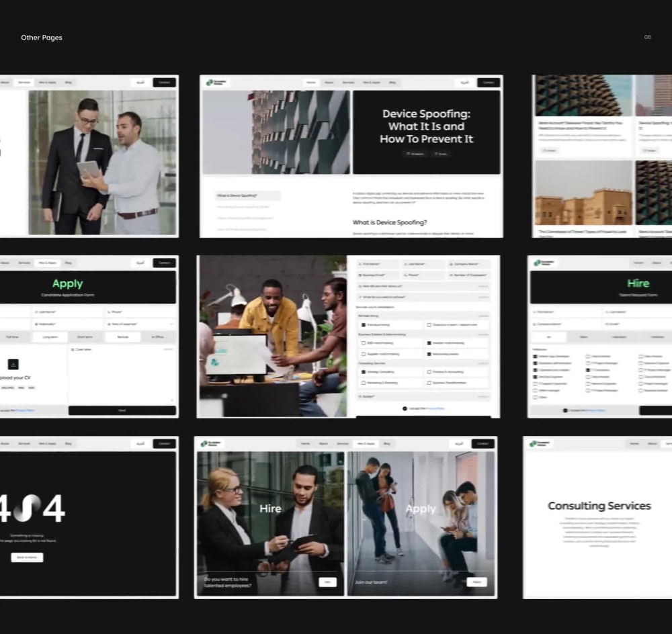Check Finance & Accounting checkbox

click(x=429, y=372)
